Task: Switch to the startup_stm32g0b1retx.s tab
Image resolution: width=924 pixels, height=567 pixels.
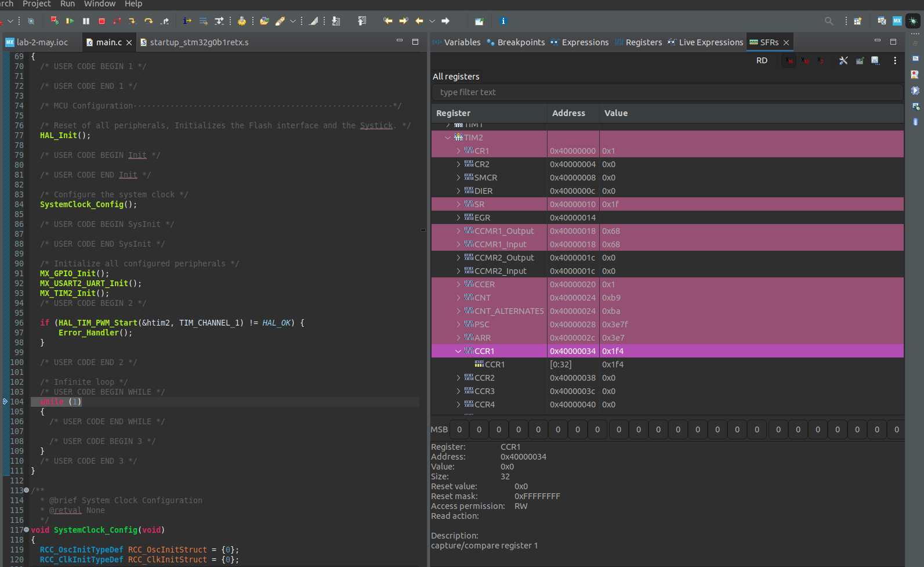Action: point(194,42)
